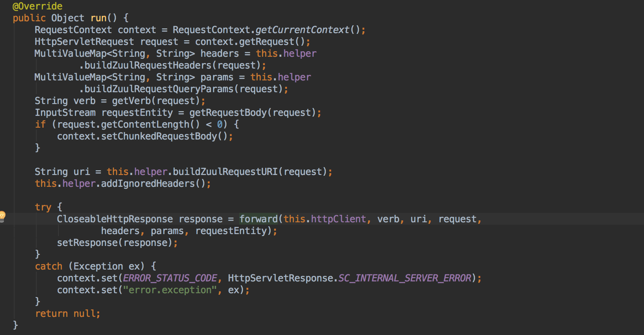Click the run method name

[x=98, y=18]
